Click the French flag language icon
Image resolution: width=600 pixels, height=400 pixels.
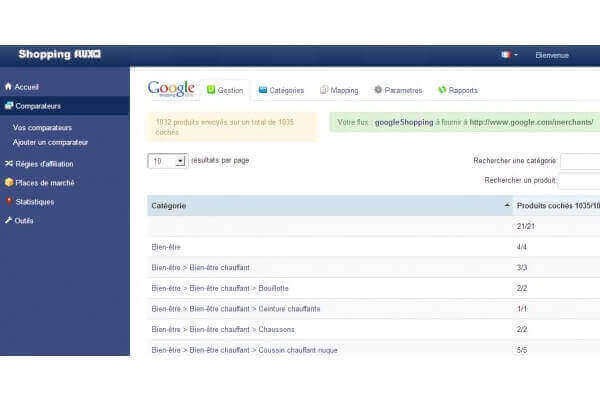tap(506, 55)
